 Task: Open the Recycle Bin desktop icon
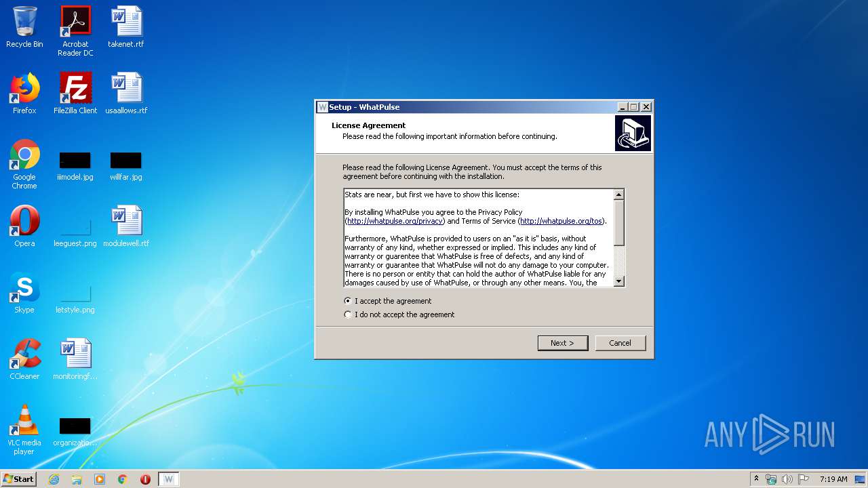coord(24,27)
